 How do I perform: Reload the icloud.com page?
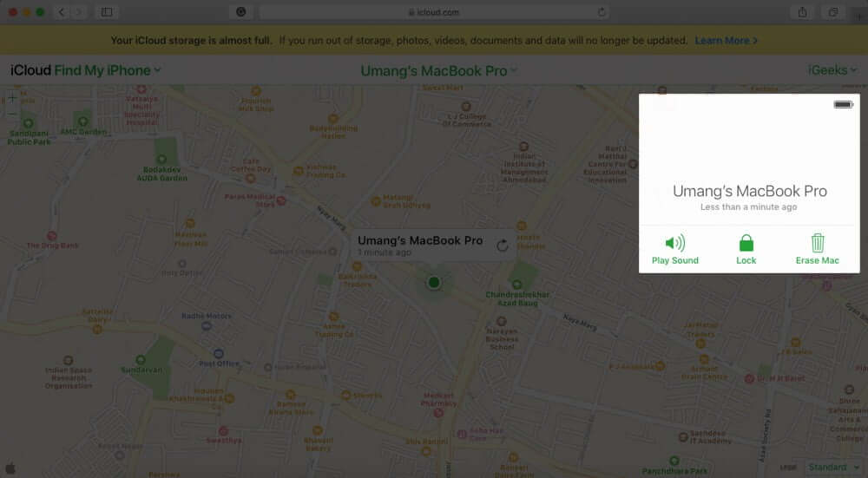click(602, 11)
